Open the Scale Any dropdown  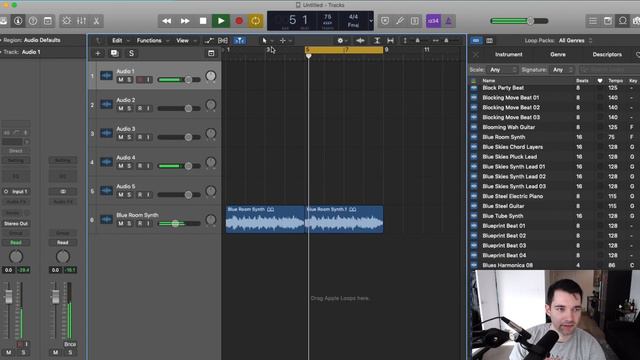tap(503, 70)
